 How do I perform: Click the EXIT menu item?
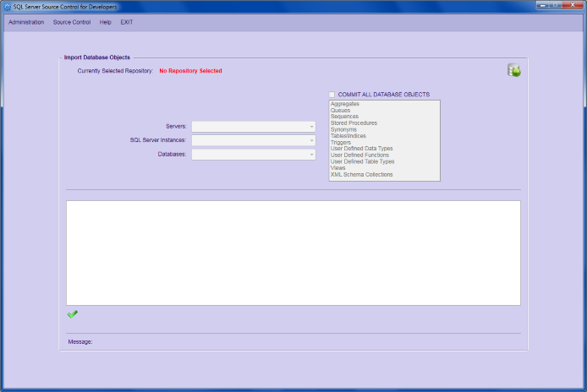click(127, 22)
